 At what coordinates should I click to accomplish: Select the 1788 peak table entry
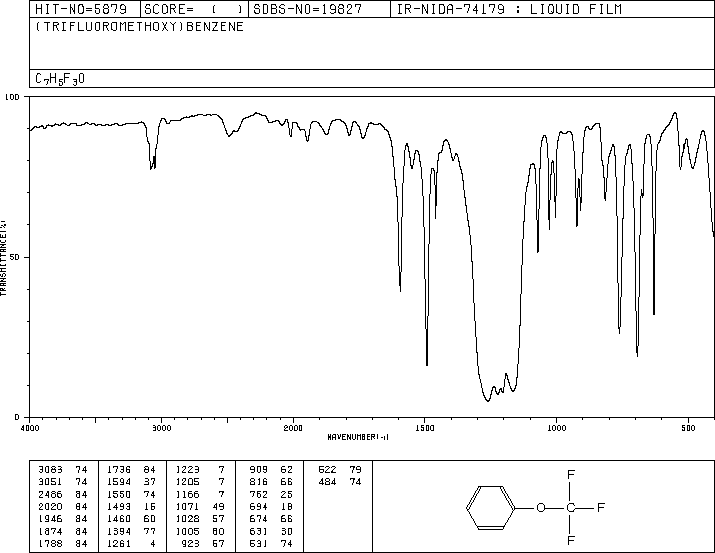[x=62, y=543]
